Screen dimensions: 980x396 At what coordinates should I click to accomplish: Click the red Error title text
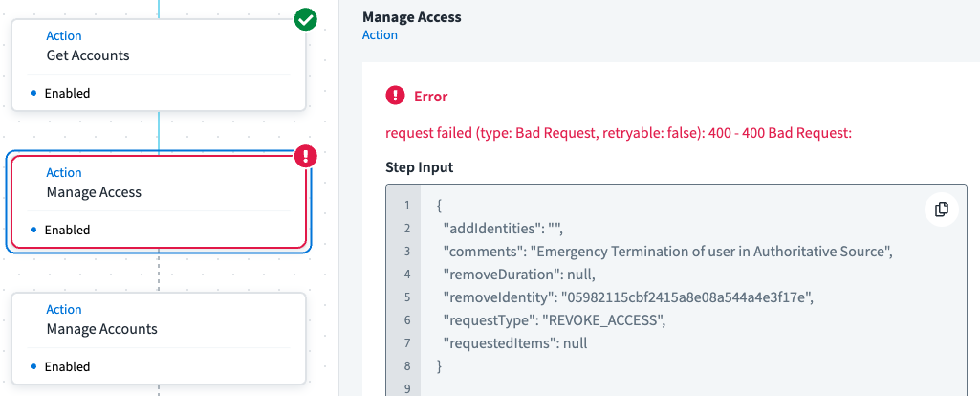click(430, 97)
